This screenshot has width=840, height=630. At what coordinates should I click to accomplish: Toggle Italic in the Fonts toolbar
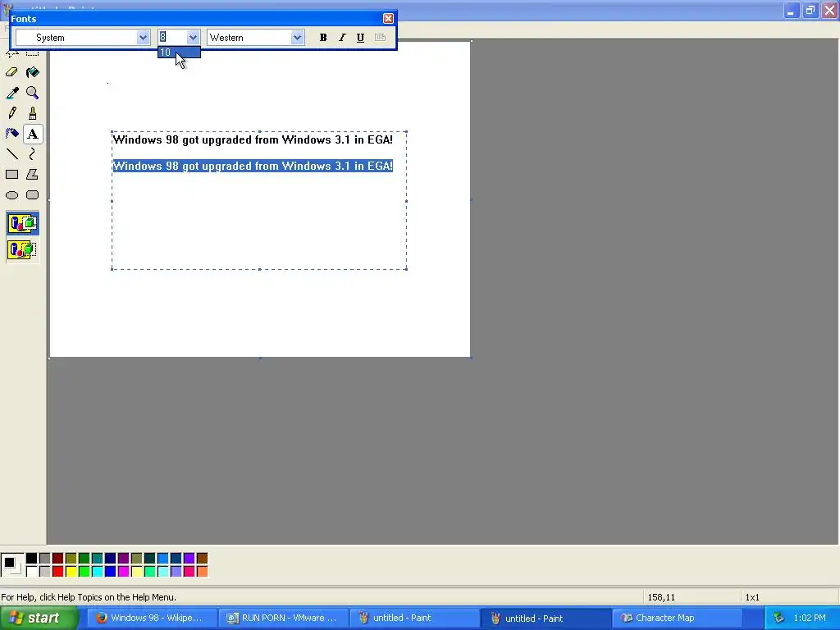342,38
